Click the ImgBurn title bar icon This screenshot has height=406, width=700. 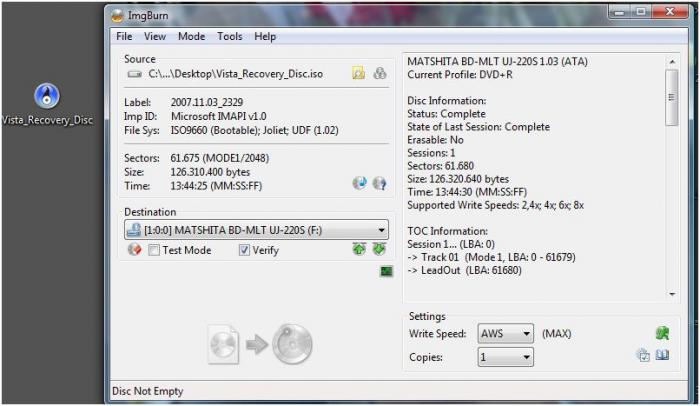[x=117, y=16]
